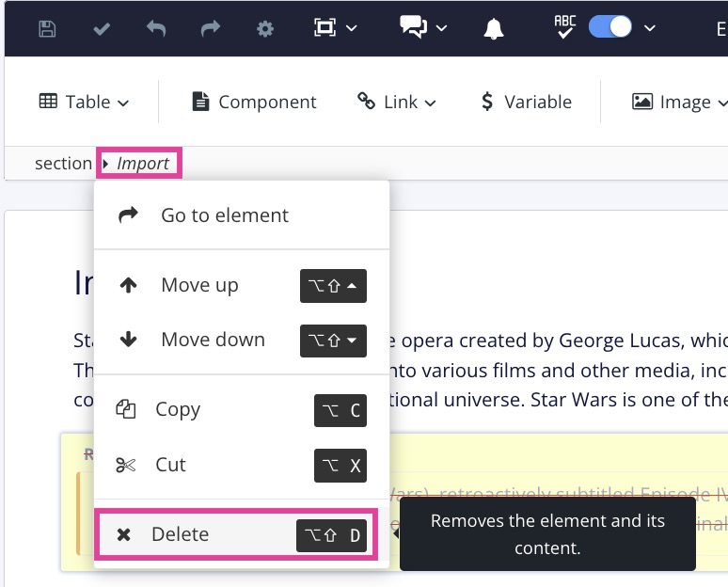Viewport: 728px width, 587px height.
Task: Insert a Component from toolbar
Action: (254, 102)
